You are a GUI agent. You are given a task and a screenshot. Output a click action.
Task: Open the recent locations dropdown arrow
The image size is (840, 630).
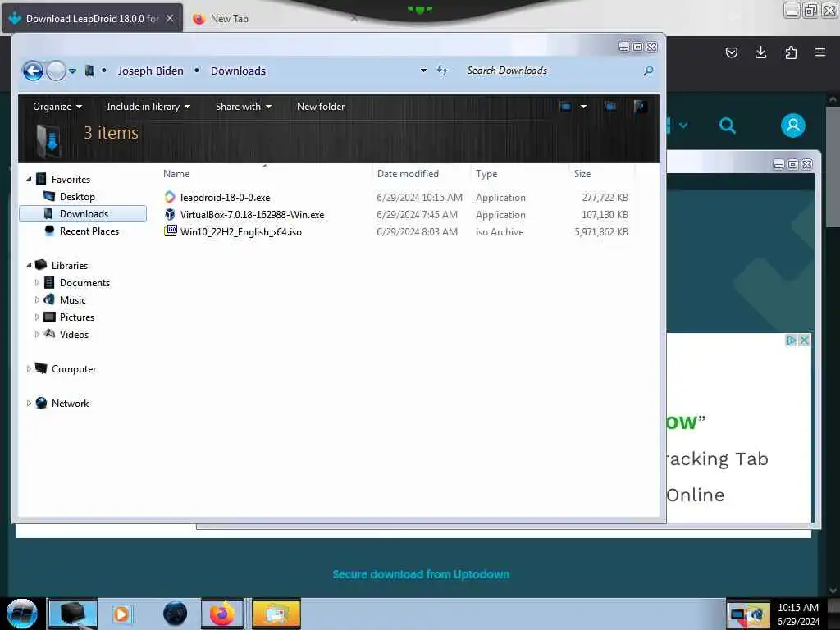(x=72, y=71)
